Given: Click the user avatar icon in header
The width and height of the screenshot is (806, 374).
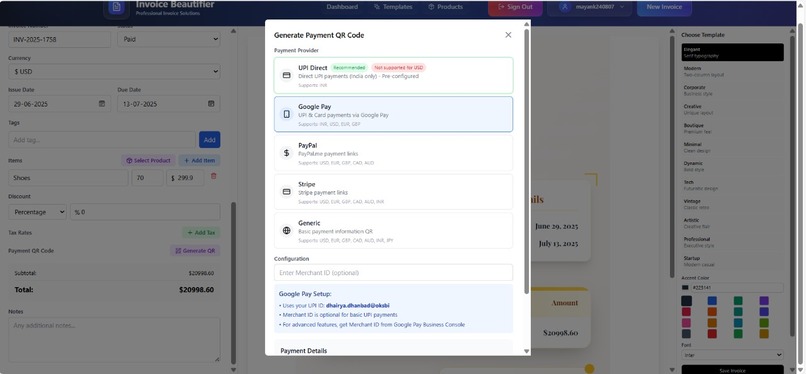Looking at the screenshot, I should coord(565,7).
